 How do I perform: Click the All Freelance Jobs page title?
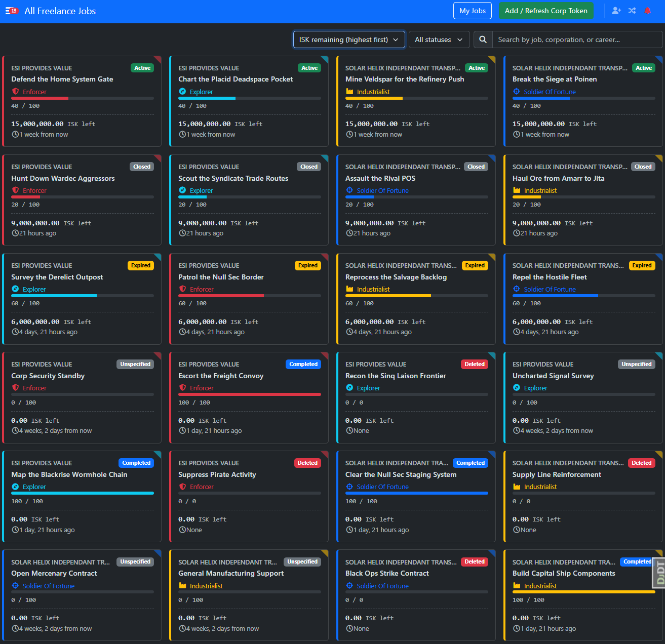(x=60, y=11)
